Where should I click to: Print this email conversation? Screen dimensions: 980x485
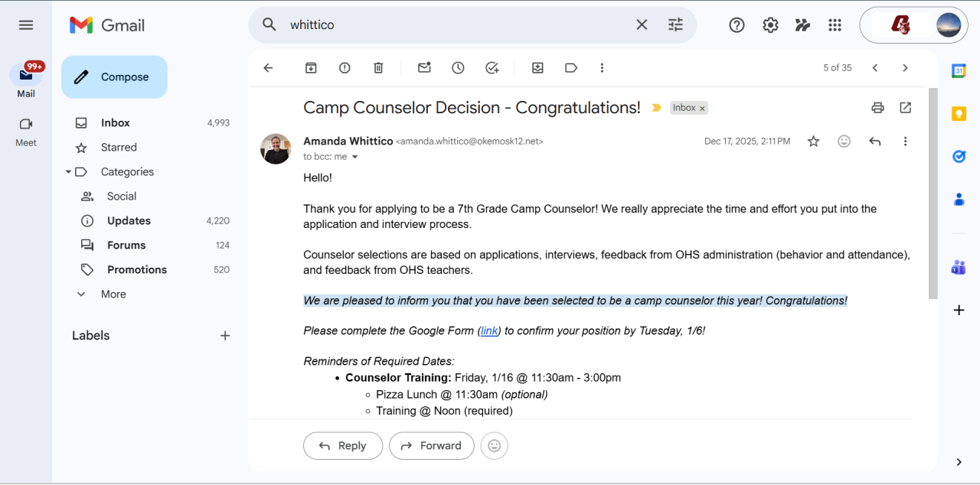click(877, 108)
